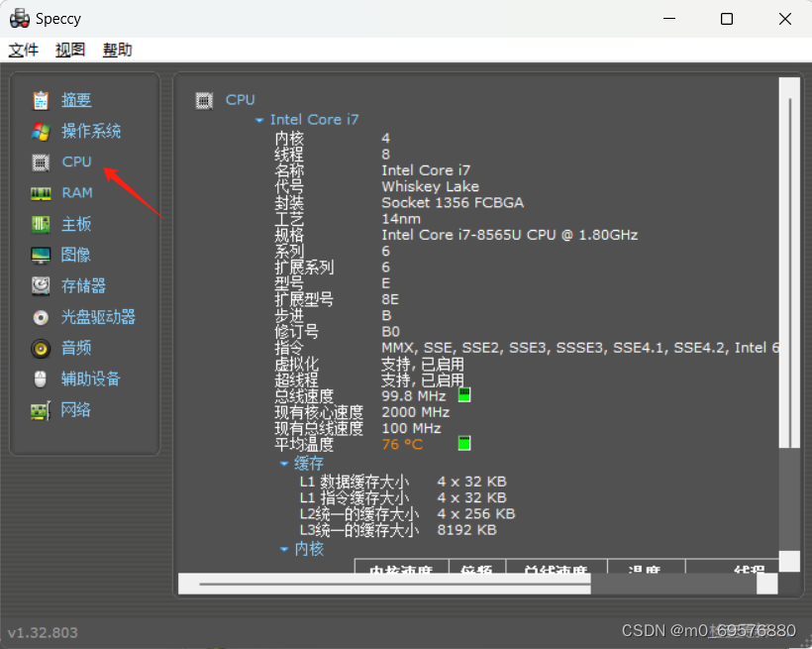
Task: Open the 存储器 section link
Action: (x=83, y=285)
